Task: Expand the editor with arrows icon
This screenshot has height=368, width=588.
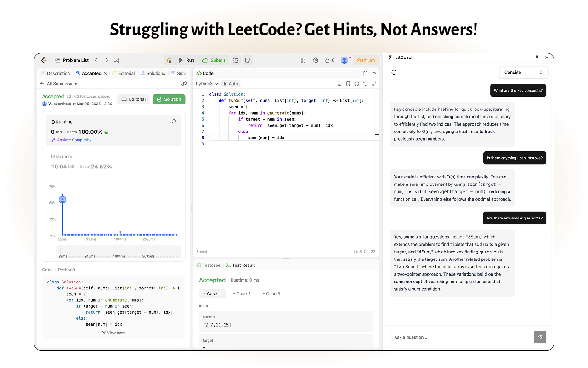Action: coord(374,84)
